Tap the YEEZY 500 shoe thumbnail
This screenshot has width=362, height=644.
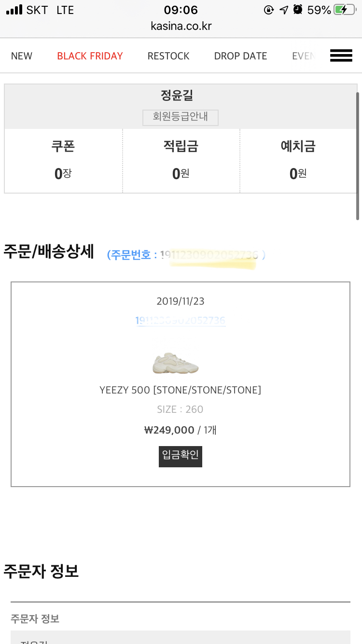[175, 363]
